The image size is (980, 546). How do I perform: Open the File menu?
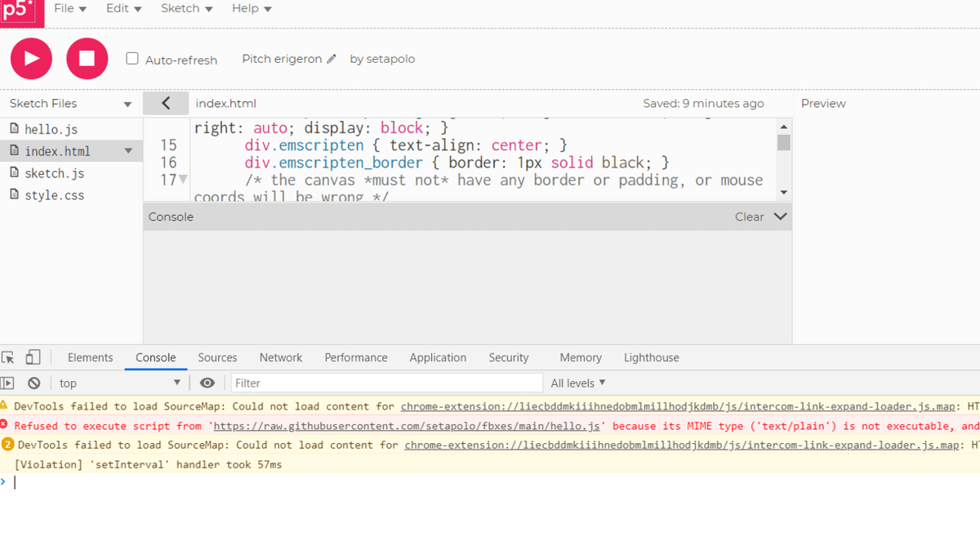coord(70,8)
